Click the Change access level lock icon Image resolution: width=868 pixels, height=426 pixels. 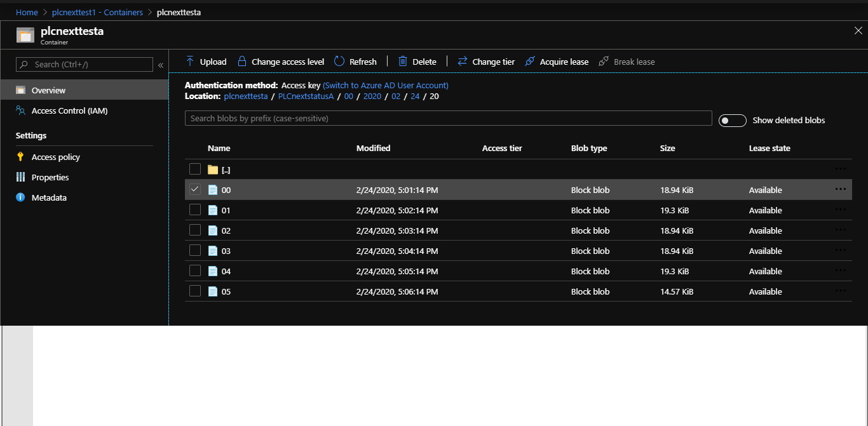coord(242,61)
